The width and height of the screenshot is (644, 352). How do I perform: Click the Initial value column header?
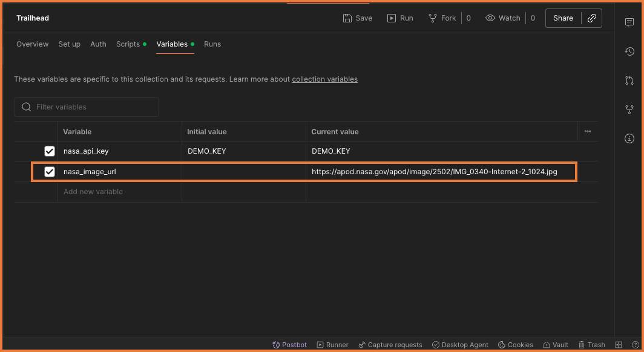(206, 132)
